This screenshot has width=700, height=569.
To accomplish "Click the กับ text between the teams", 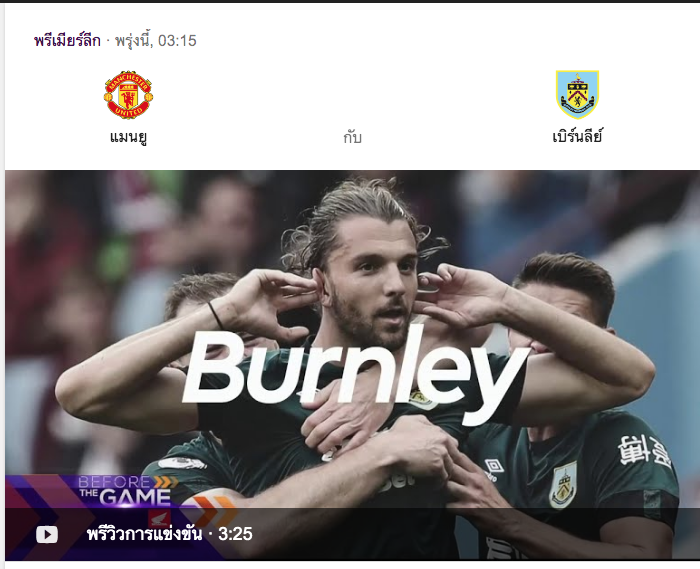I will pos(352,137).
